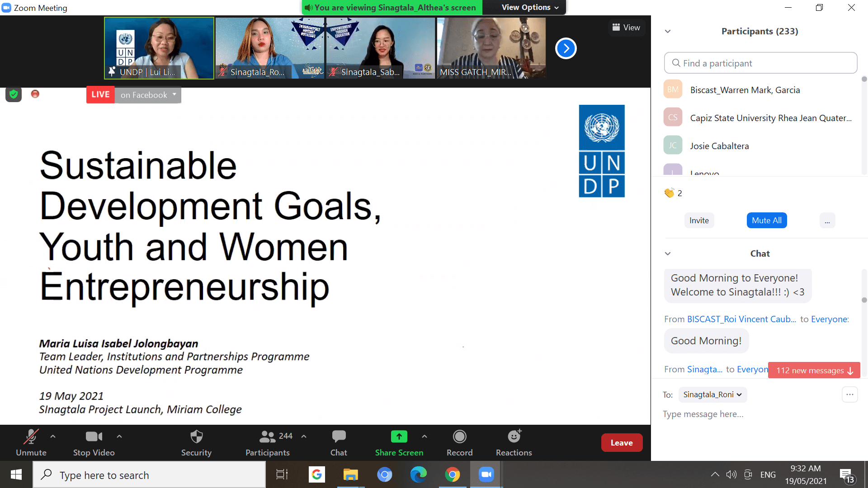868x488 pixels.
Task: Click the red LIVE badge
Action: pos(100,95)
